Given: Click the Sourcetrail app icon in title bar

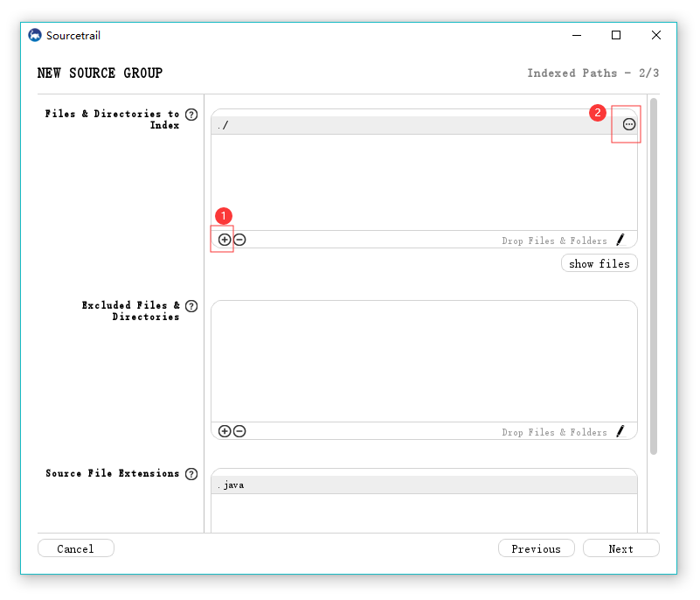Looking at the screenshot, I should (35, 35).
